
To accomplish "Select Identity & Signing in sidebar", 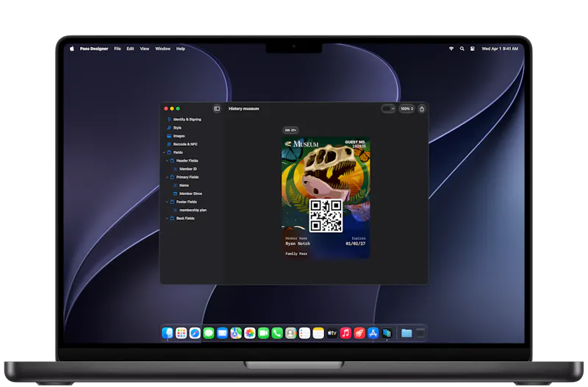I will click(x=184, y=119).
